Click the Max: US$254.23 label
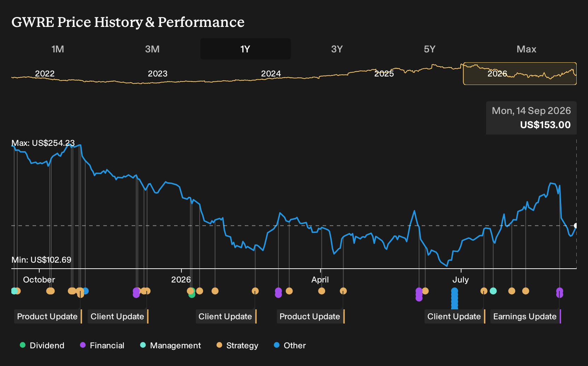The width and height of the screenshot is (588, 366). pos(43,143)
